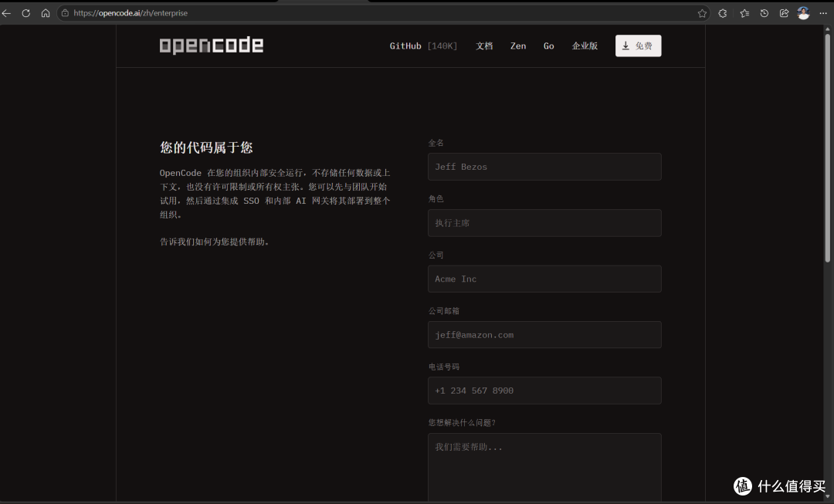Open the browser extensions puzzle icon
Image resolution: width=834 pixels, height=504 pixels.
[722, 13]
